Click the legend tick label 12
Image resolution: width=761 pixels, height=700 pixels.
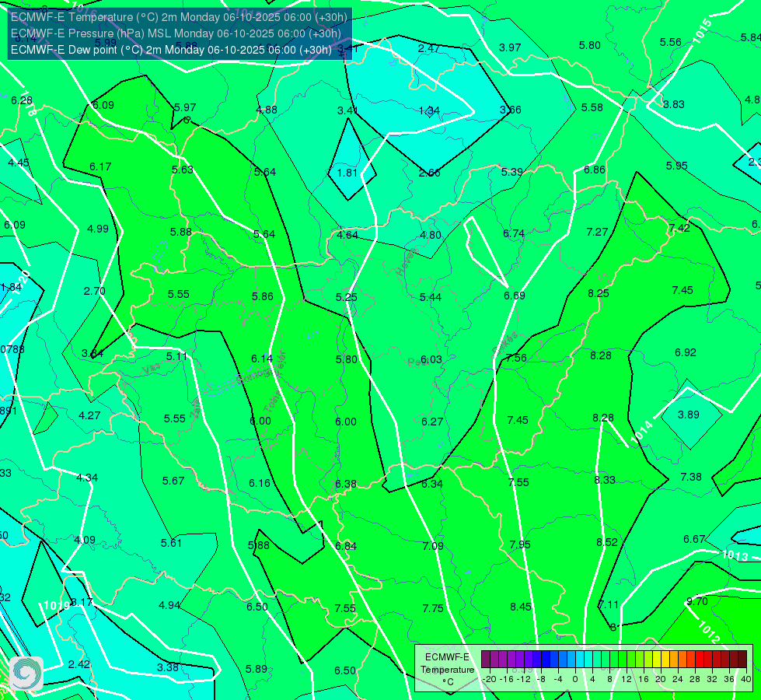click(x=627, y=679)
